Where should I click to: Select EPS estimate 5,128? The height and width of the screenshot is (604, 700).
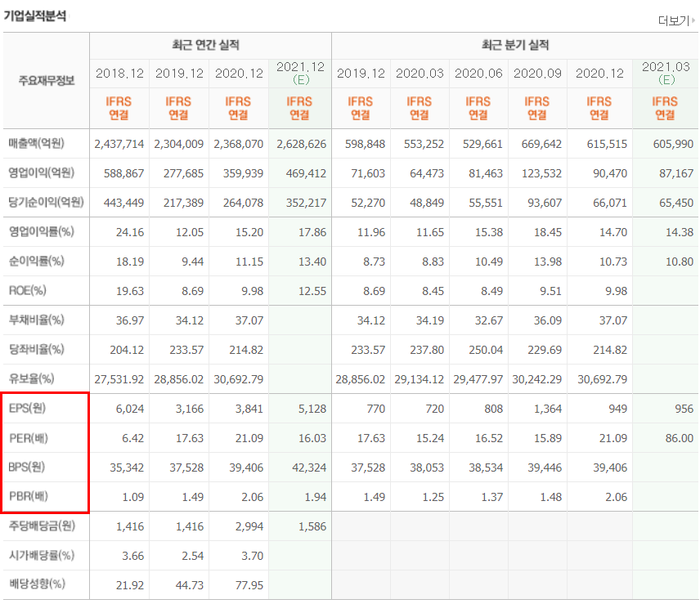[x=312, y=409]
